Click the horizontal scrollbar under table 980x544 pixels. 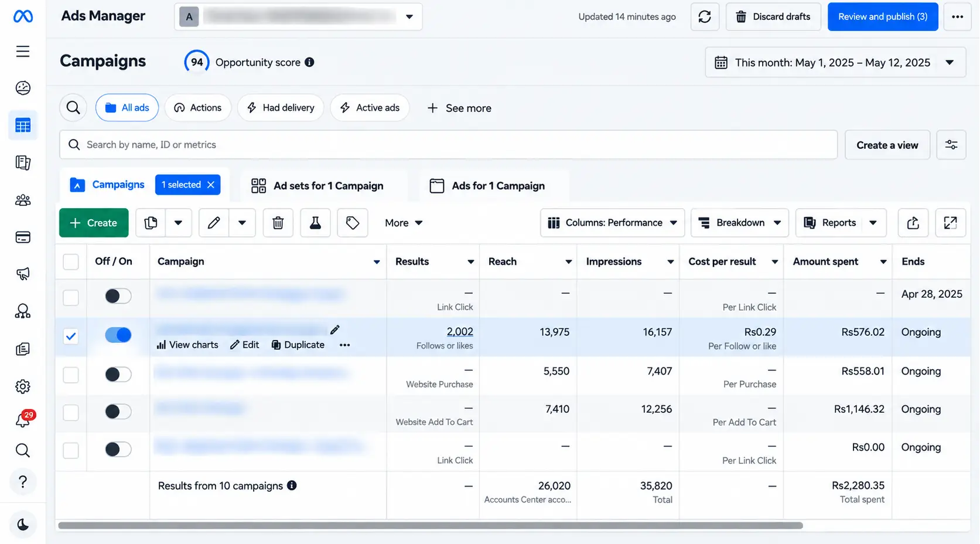[431, 525]
